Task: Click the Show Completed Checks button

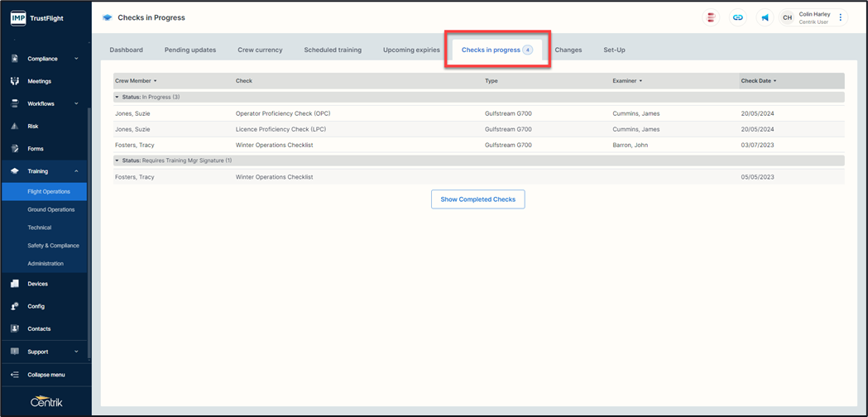Action: (477, 199)
